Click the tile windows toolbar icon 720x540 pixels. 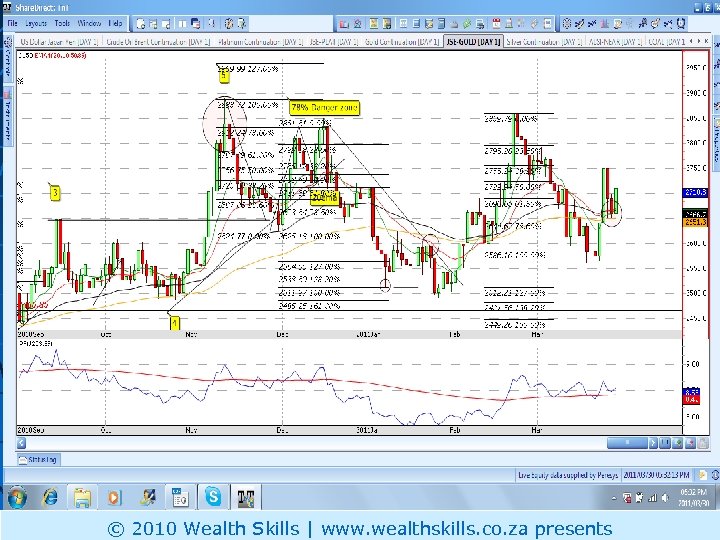(x=183, y=23)
